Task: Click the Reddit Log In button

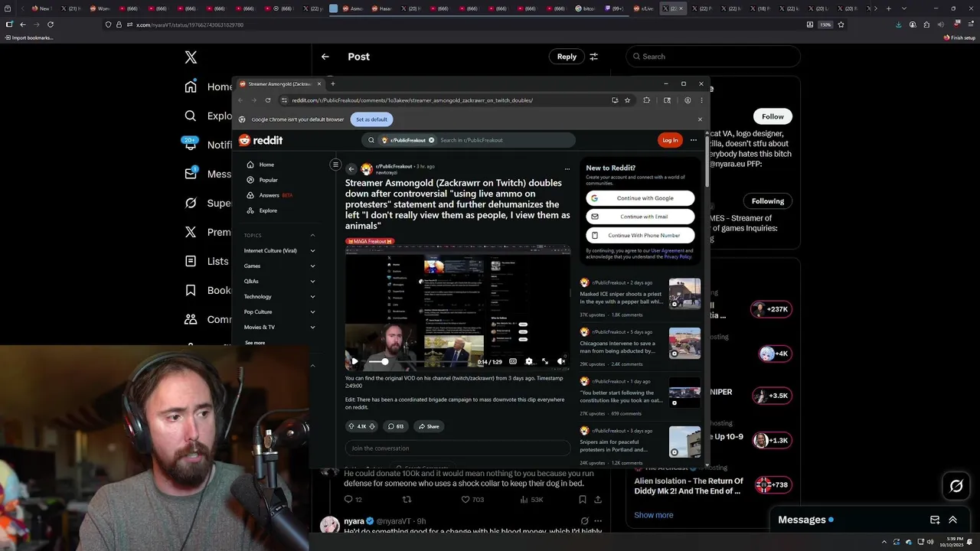Action: click(x=670, y=140)
